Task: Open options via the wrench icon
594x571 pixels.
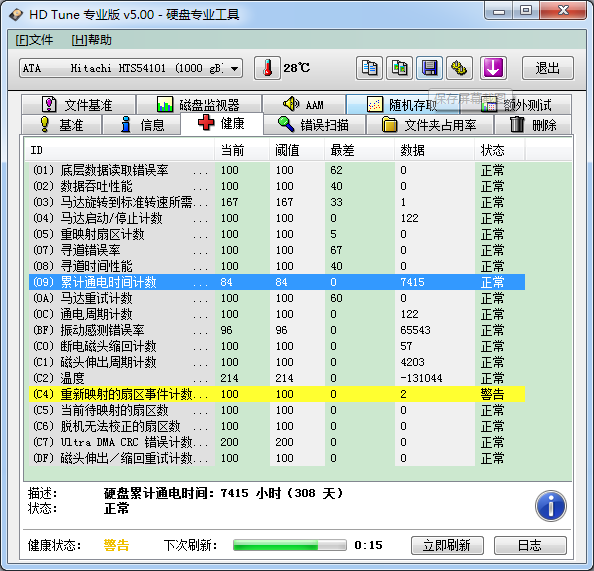Action: 460,68
